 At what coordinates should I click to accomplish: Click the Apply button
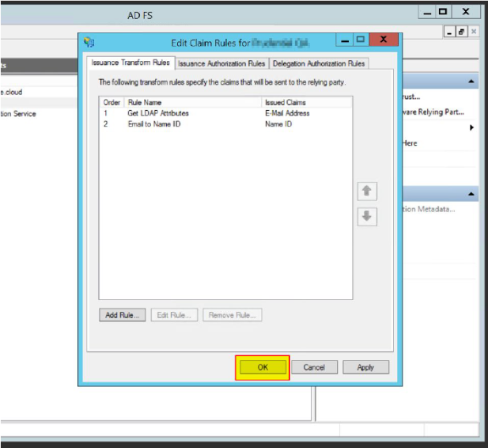click(x=365, y=367)
